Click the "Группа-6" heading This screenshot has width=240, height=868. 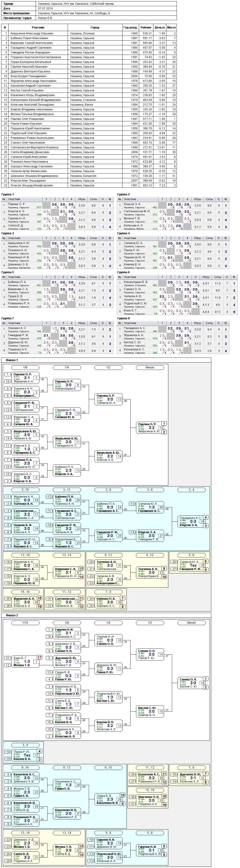point(124,272)
